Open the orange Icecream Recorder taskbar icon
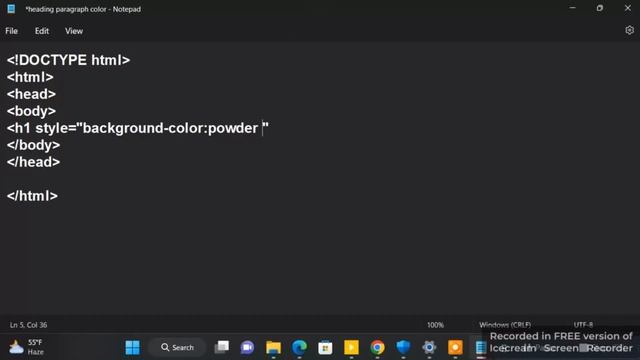This screenshot has height=360, width=640. (x=455, y=347)
